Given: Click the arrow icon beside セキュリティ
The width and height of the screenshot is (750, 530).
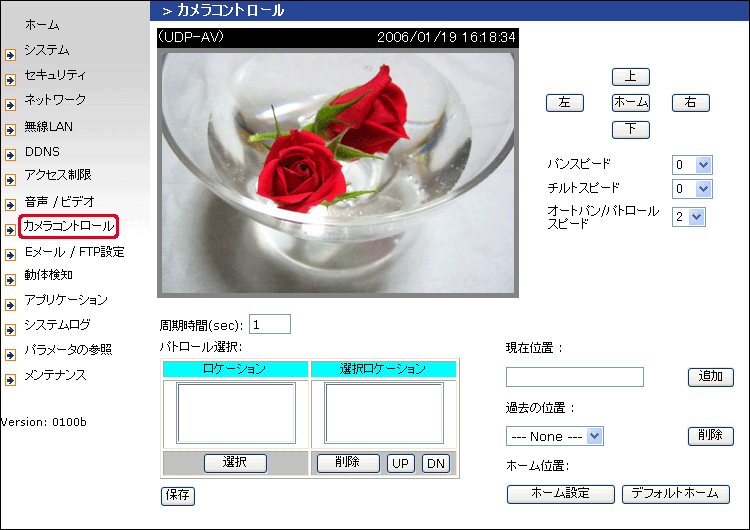Looking at the screenshot, I should pos(11,80).
